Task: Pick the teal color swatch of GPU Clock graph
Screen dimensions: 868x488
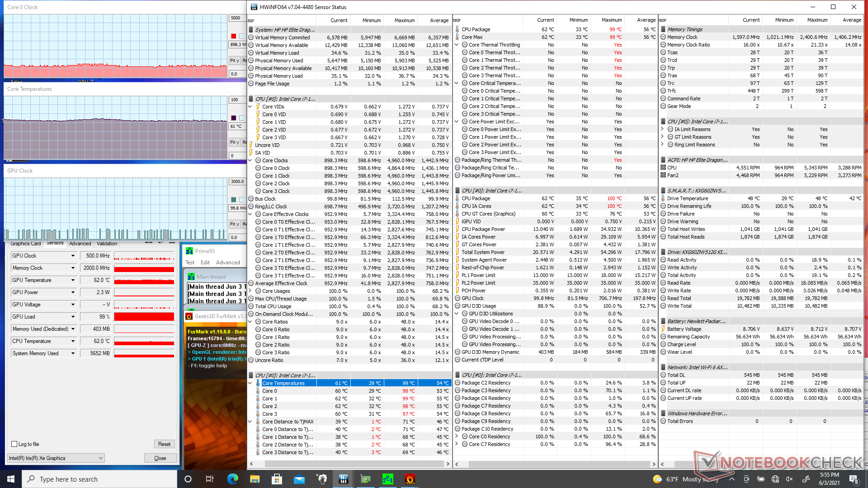Action: (x=233, y=200)
